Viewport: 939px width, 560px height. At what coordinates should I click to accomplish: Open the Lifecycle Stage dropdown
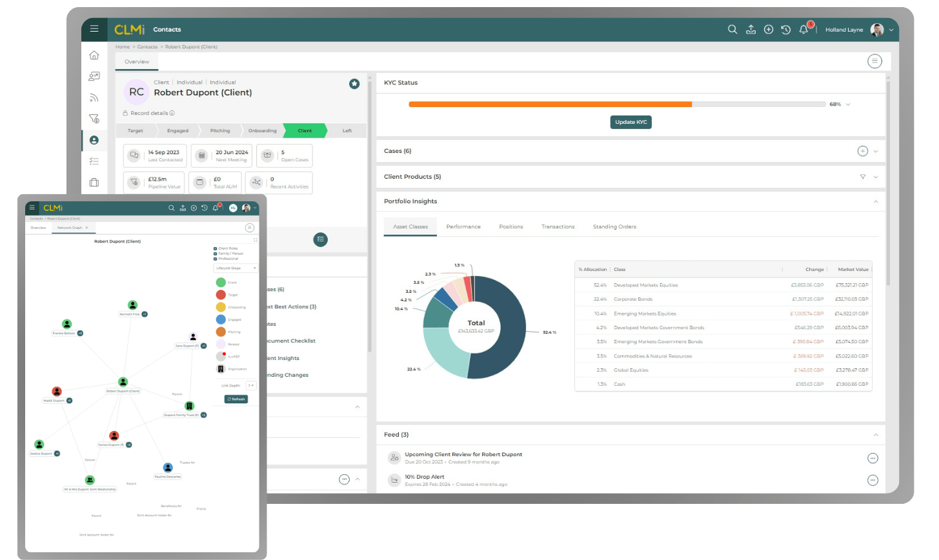236,268
